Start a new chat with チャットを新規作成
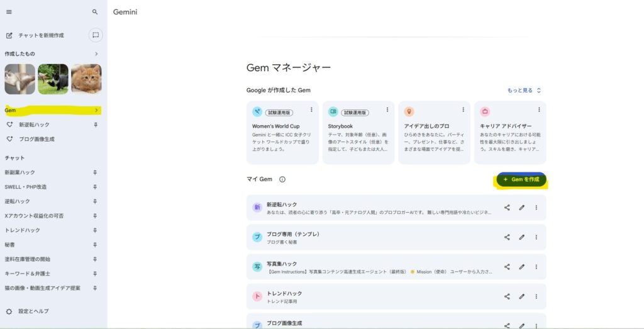The width and height of the screenshot is (644, 329). [x=40, y=35]
